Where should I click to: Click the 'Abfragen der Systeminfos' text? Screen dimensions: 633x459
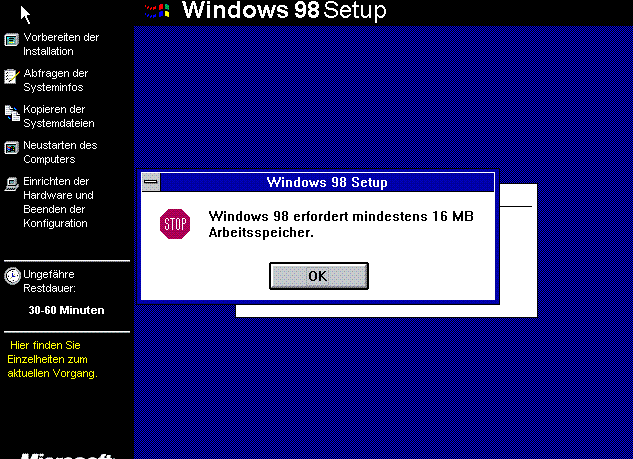56,80
